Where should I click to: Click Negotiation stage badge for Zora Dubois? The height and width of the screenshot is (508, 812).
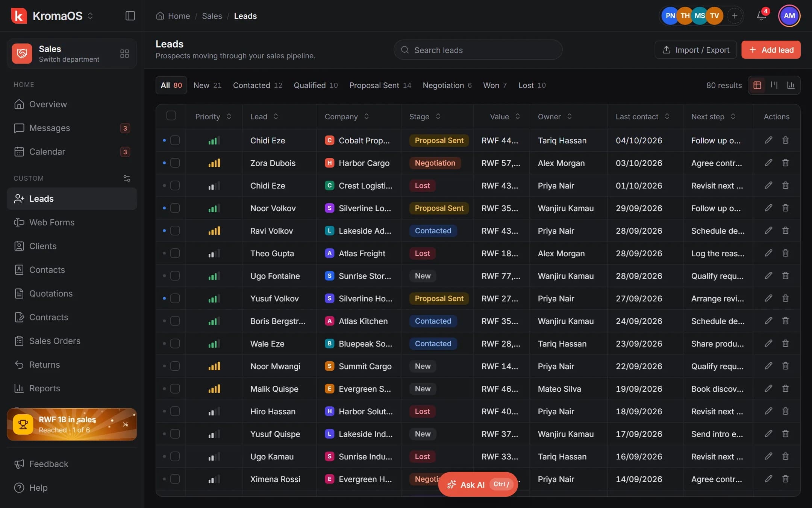click(435, 163)
